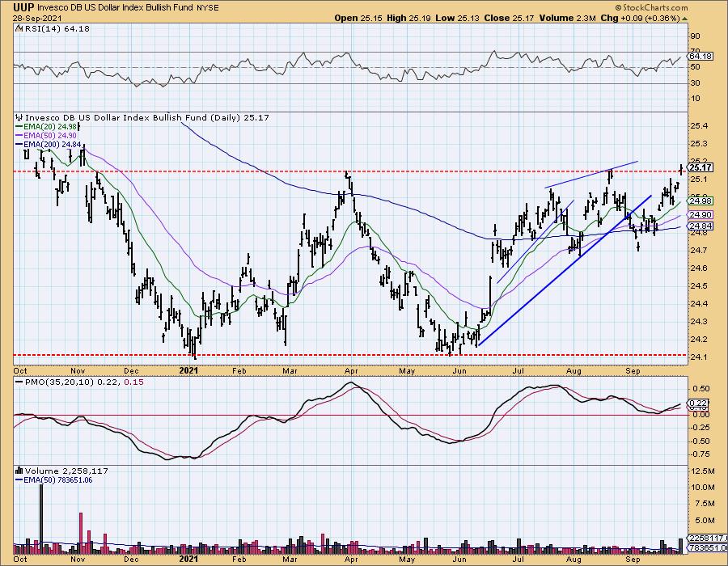Click the volume bars icon in the volume legend
This screenshot has width=728, height=566.
19,471
